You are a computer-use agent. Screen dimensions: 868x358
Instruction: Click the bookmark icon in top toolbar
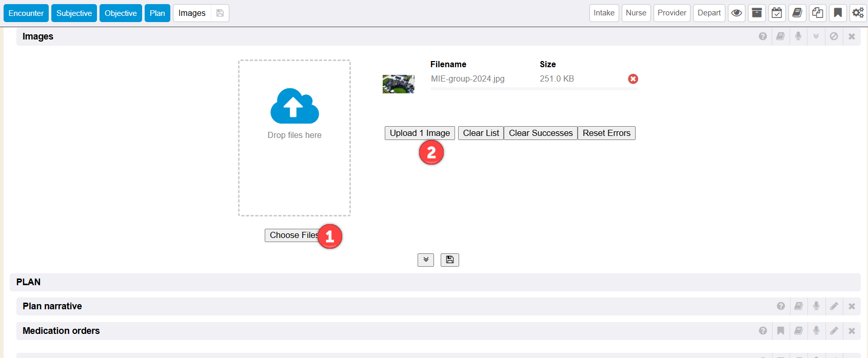838,13
